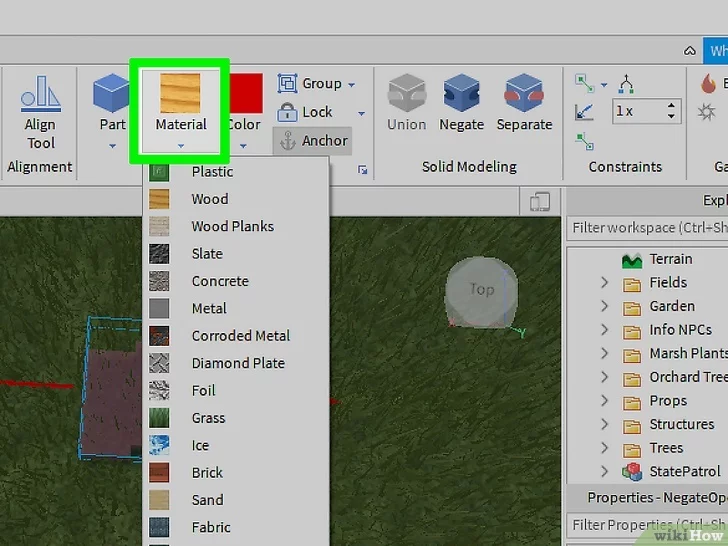Select Slate material
This screenshot has height=546, width=728.
[x=236, y=254]
